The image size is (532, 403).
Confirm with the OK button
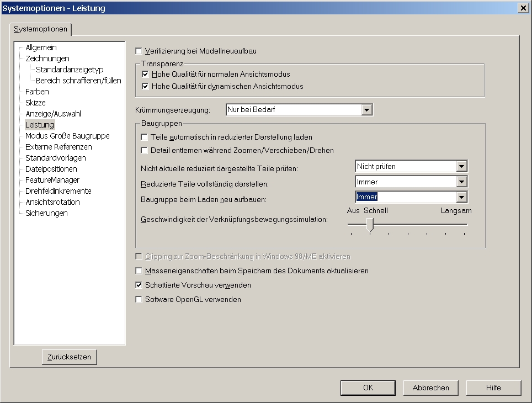(368, 388)
